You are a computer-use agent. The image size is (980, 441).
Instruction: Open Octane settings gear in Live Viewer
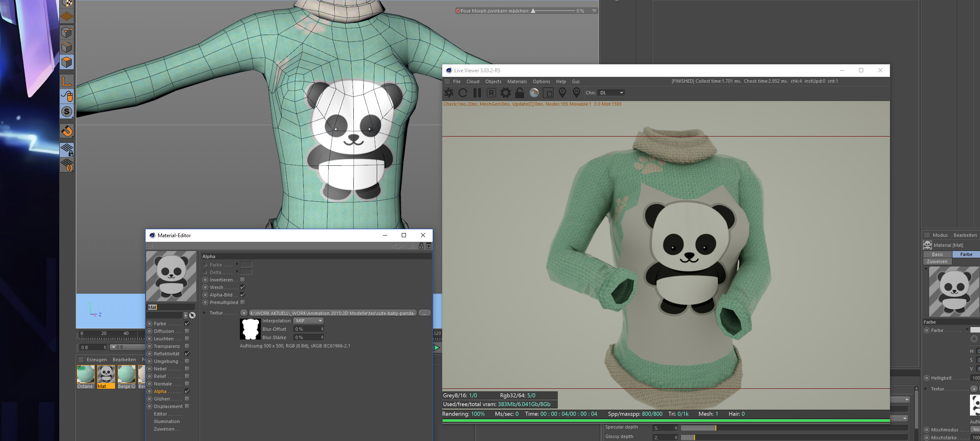tap(505, 93)
